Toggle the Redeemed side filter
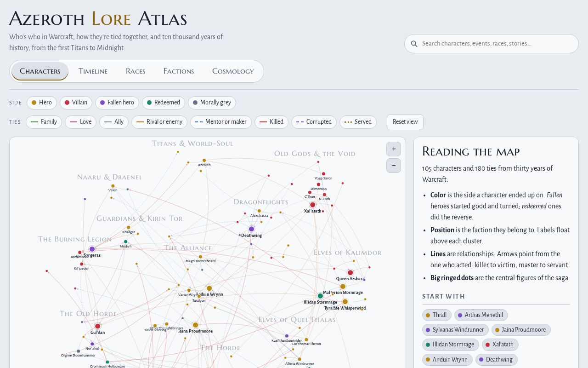 tap(164, 103)
